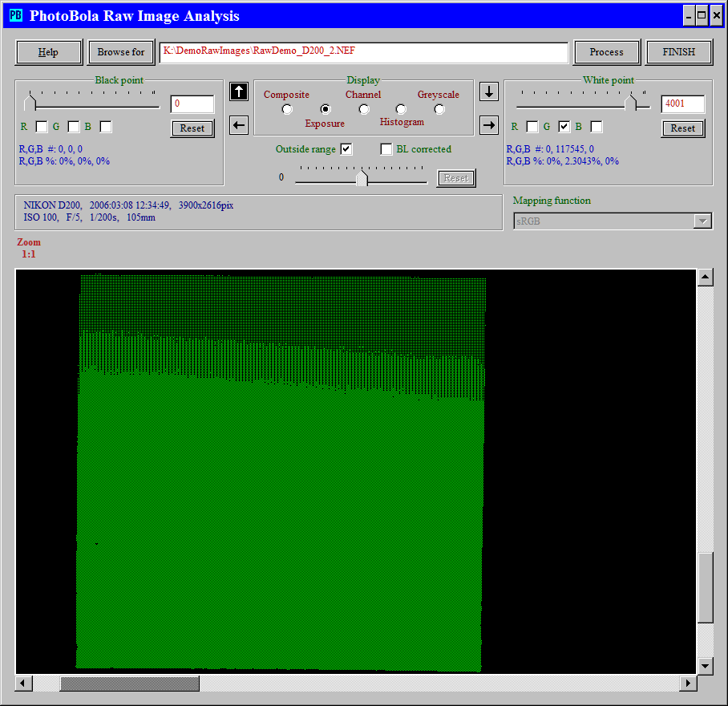Select the Composite display radio button
This screenshot has height=706, width=728.
point(287,109)
